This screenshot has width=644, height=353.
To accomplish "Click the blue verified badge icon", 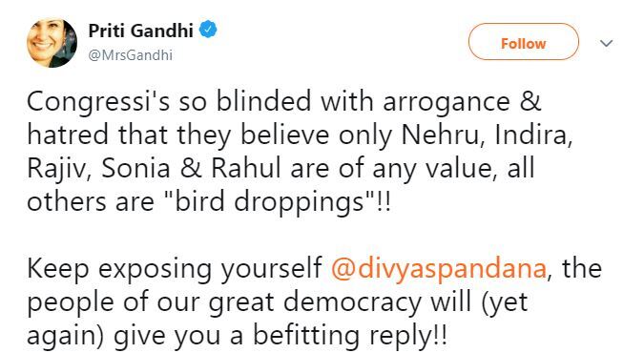I will point(208,30).
